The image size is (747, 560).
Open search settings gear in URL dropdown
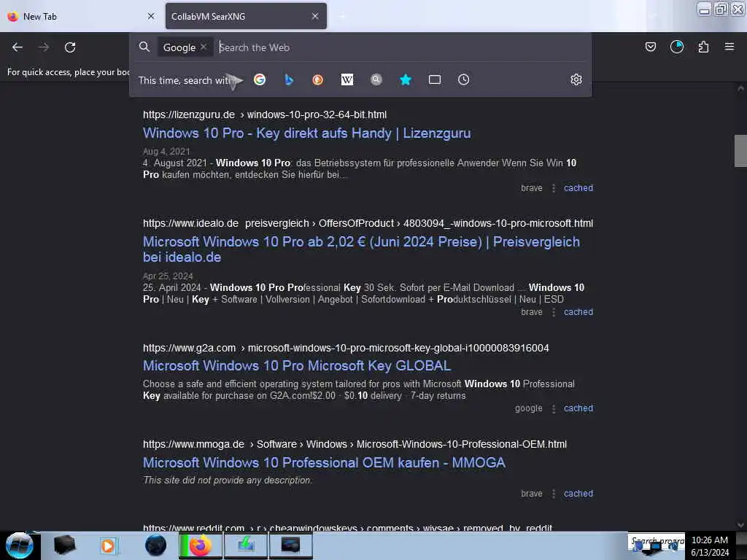pyautogui.click(x=576, y=79)
